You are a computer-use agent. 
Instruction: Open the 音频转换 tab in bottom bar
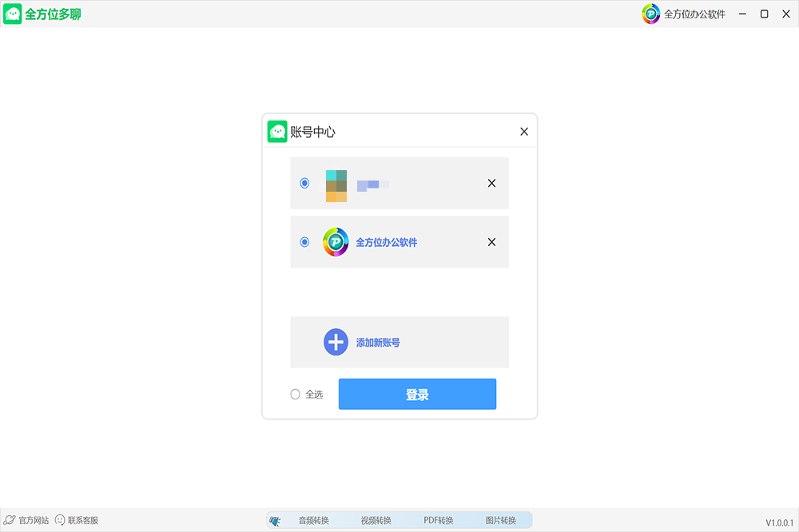(x=313, y=521)
